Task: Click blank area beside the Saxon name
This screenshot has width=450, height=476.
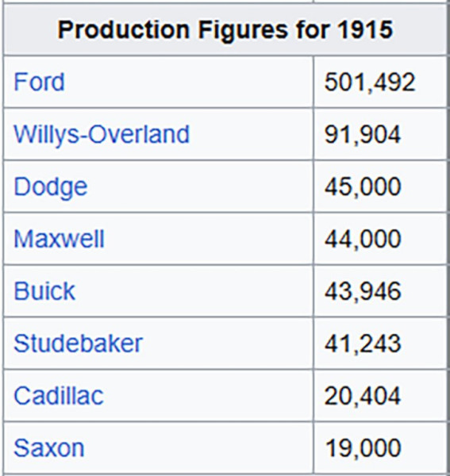Action: click(198, 448)
